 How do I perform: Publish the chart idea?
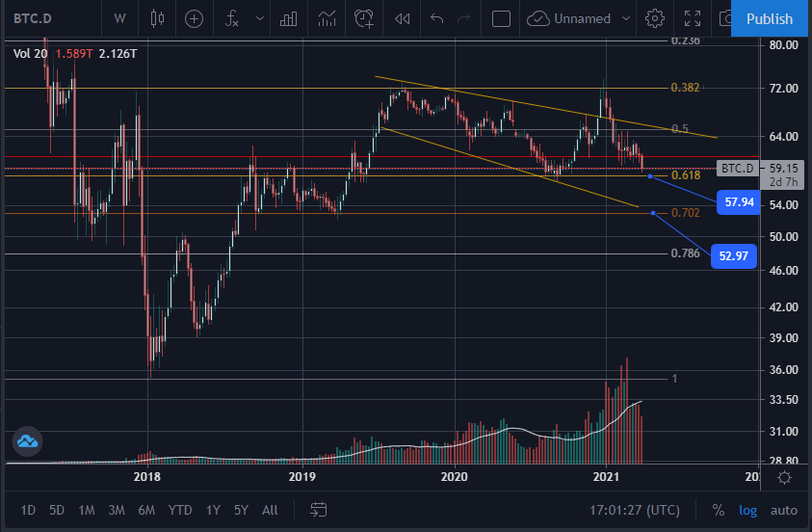[x=770, y=18]
